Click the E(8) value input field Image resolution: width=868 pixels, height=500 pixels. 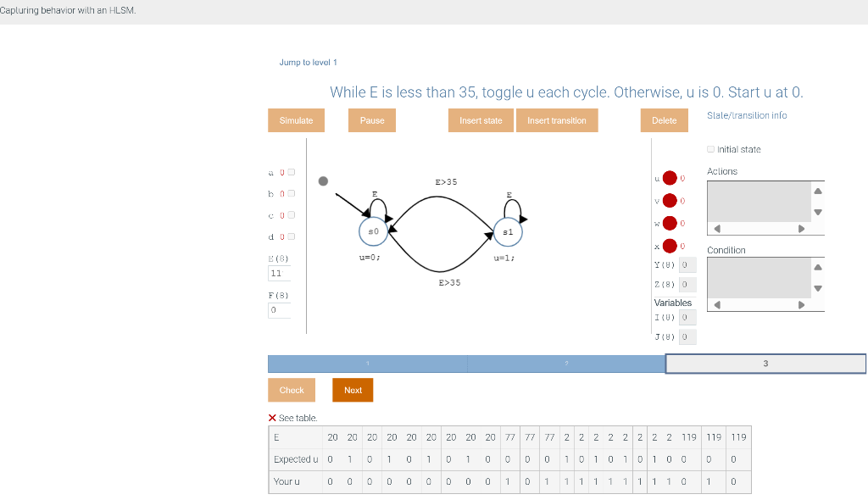click(279, 273)
